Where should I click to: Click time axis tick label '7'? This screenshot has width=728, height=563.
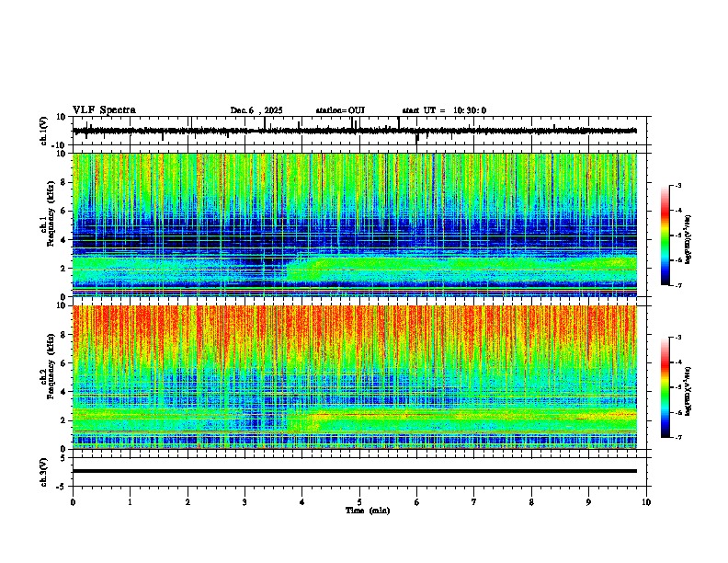click(474, 502)
